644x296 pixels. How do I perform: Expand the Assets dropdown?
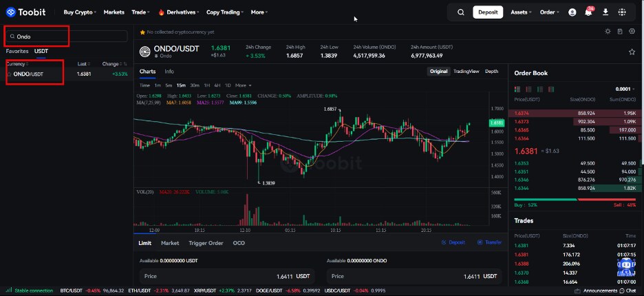[x=521, y=12]
